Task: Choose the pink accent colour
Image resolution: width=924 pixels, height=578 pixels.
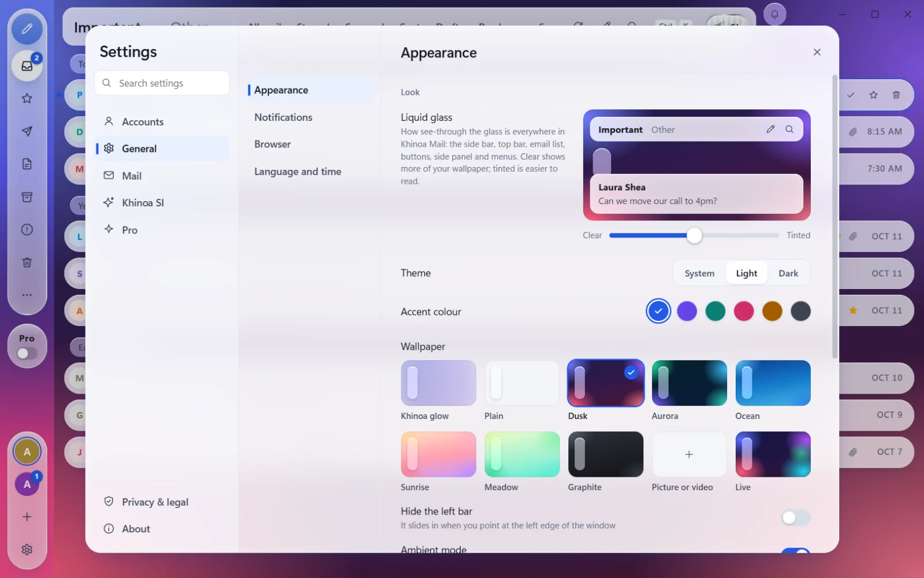Action: [x=744, y=311]
